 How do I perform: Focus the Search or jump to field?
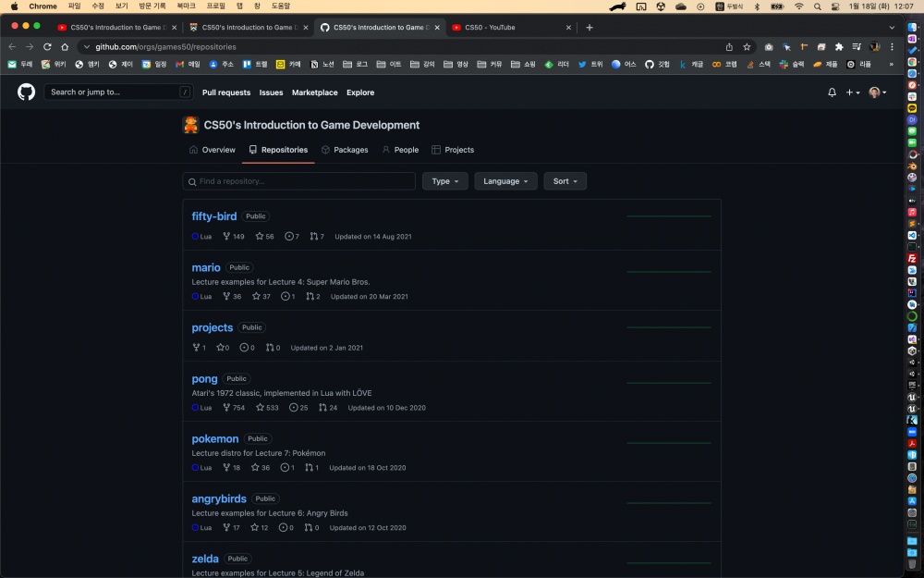[118, 92]
